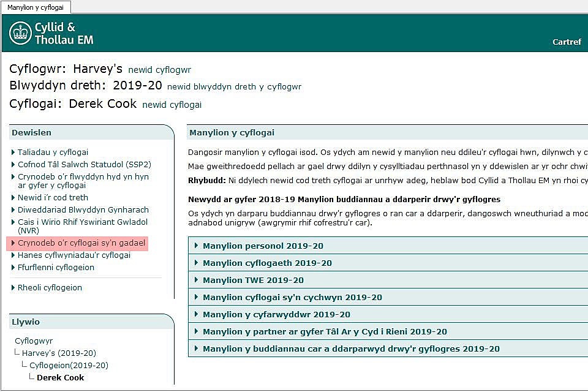Click 'newid blwyddyn dreth y cyflogwr' link

point(234,87)
